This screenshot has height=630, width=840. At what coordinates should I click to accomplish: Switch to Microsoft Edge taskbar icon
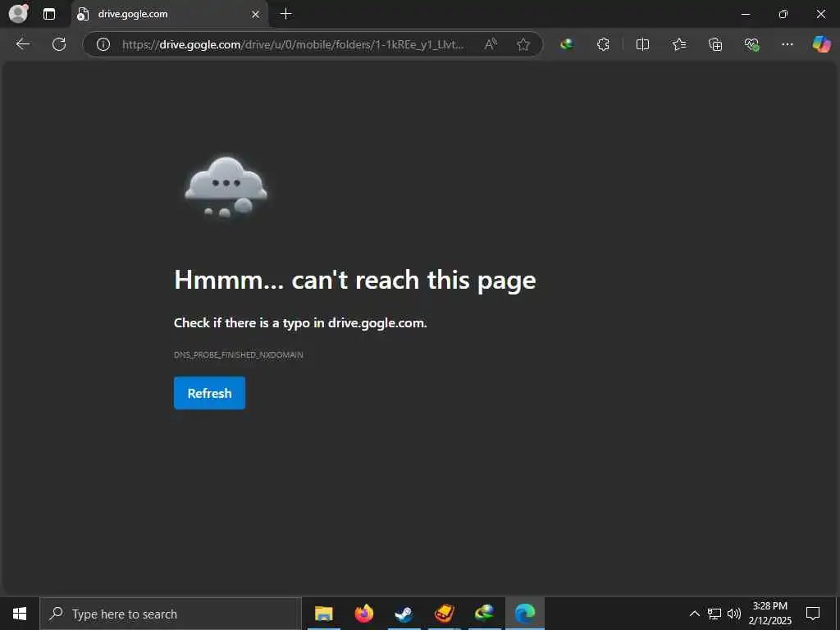[525, 614]
